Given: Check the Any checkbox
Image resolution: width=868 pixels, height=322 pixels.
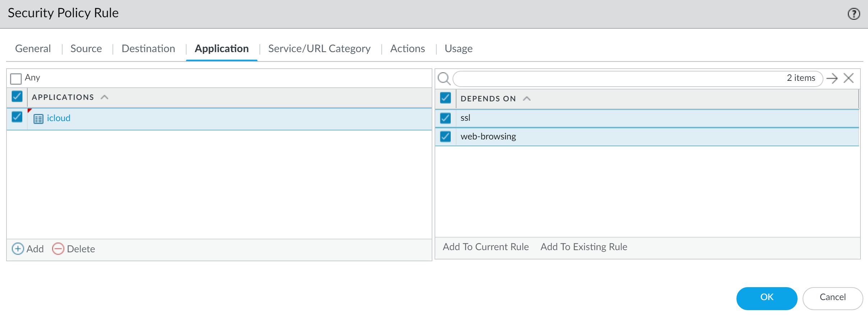Looking at the screenshot, I should pos(16,78).
